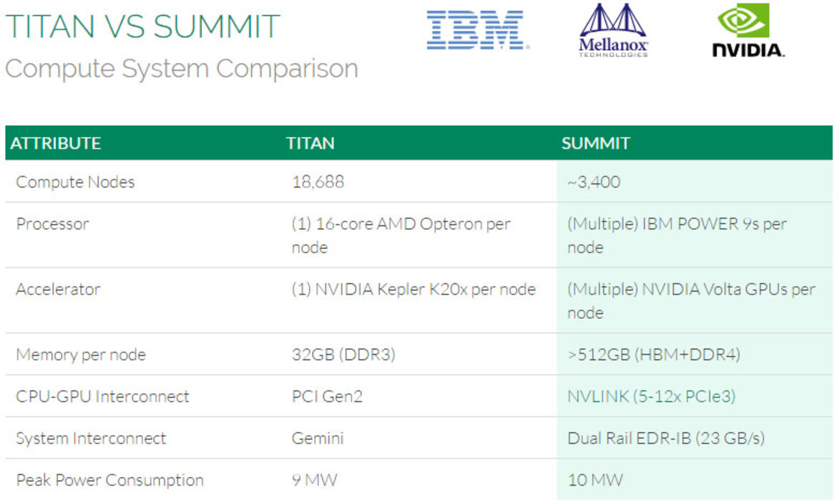The width and height of the screenshot is (837, 504).
Task: Click the Compute System Comparison subtitle
Action: (x=182, y=69)
